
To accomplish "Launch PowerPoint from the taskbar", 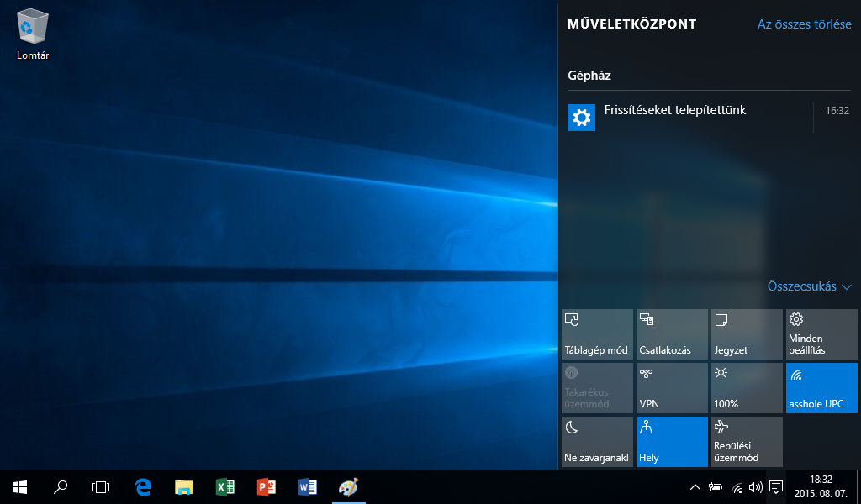I will (267, 486).
